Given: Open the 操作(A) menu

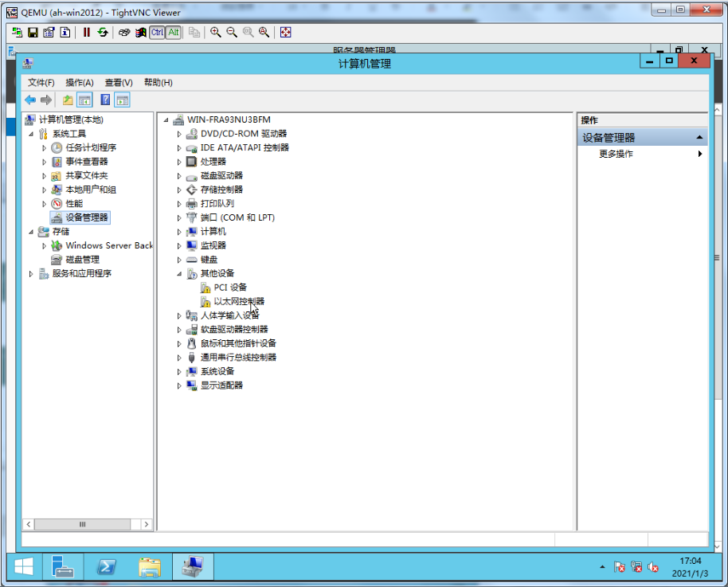Looking at the screenshot, I should [80, 83].
